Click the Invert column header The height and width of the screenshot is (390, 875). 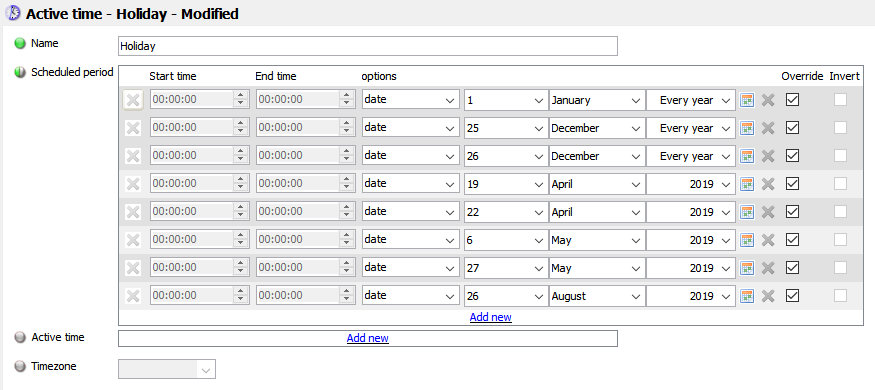844,76
